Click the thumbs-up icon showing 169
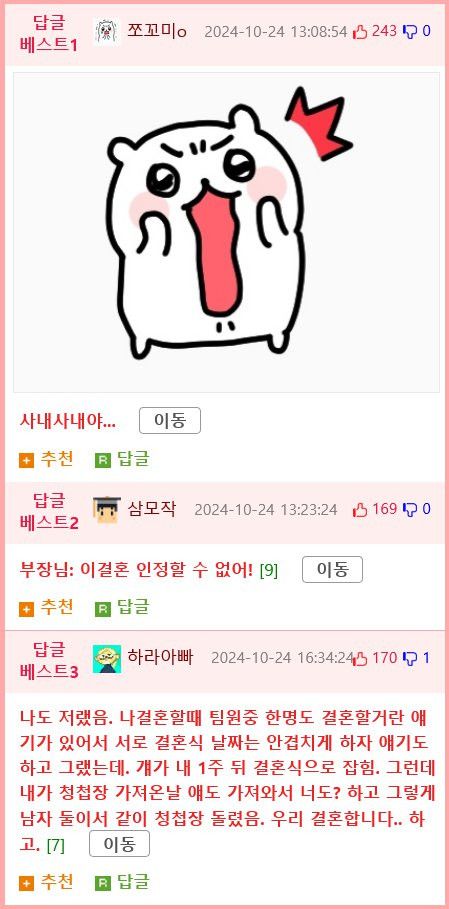This screenshot has width=449, height=909. 360,510
